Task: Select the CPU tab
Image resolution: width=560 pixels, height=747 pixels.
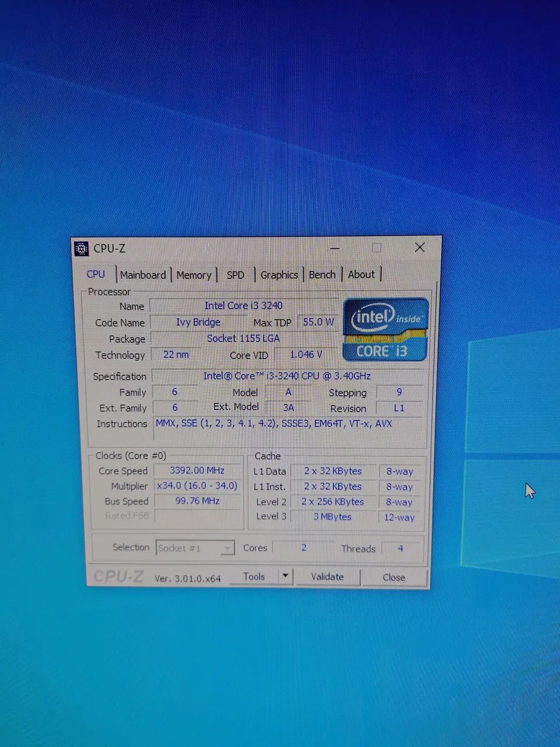Action: pos(96,274)
